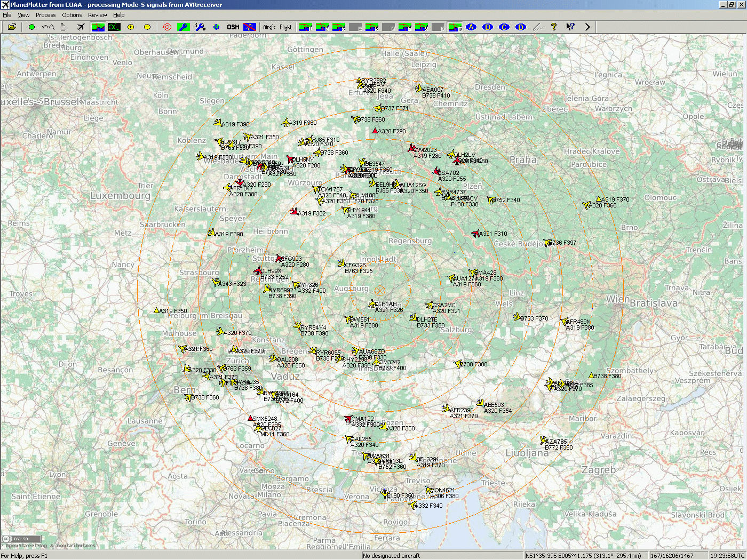
Task: Select aircraft label AEA007 on the map
Action: [433, 90]
